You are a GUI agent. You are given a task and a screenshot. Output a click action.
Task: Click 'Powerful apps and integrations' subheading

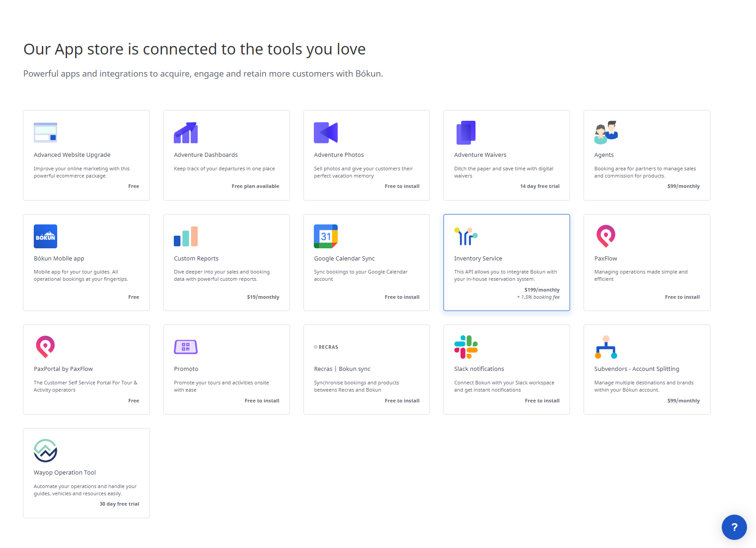[x=203, y=73]
